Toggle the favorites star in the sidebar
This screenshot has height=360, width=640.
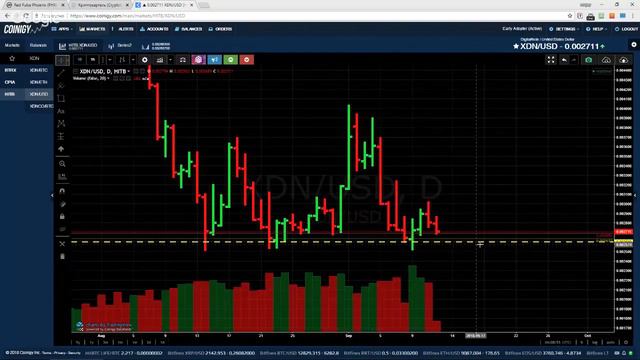click(x=12, y=58)
